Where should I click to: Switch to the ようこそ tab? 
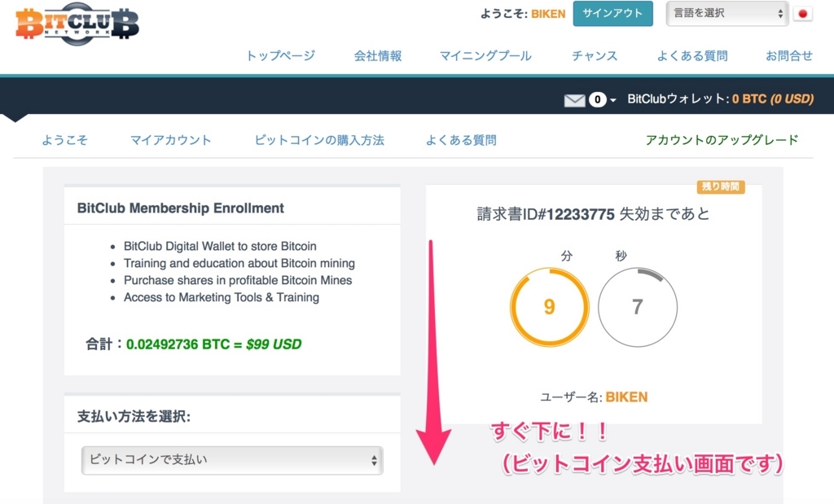point(65,140)
